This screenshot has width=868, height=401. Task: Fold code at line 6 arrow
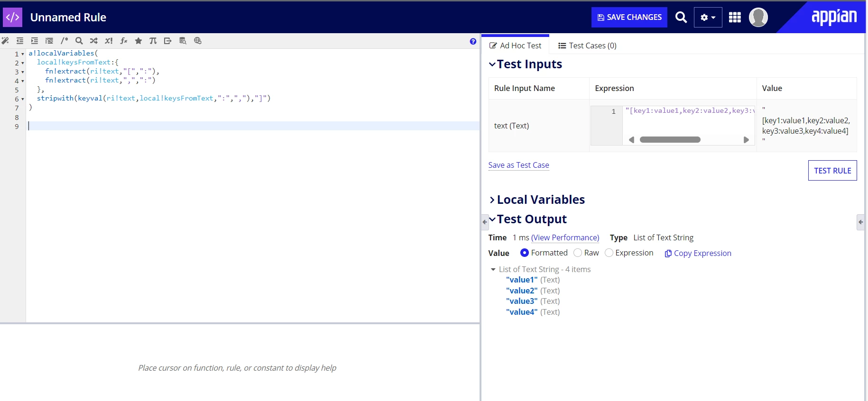[x=23, y=99]
